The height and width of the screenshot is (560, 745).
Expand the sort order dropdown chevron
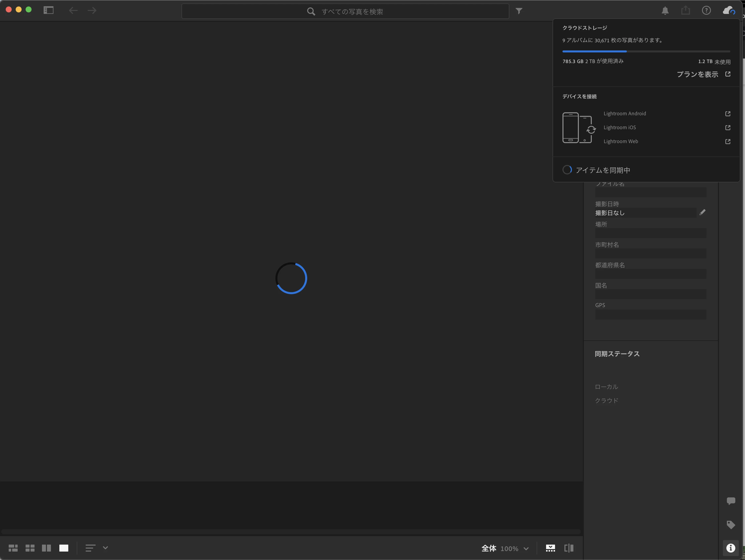[x=106, y=548]
